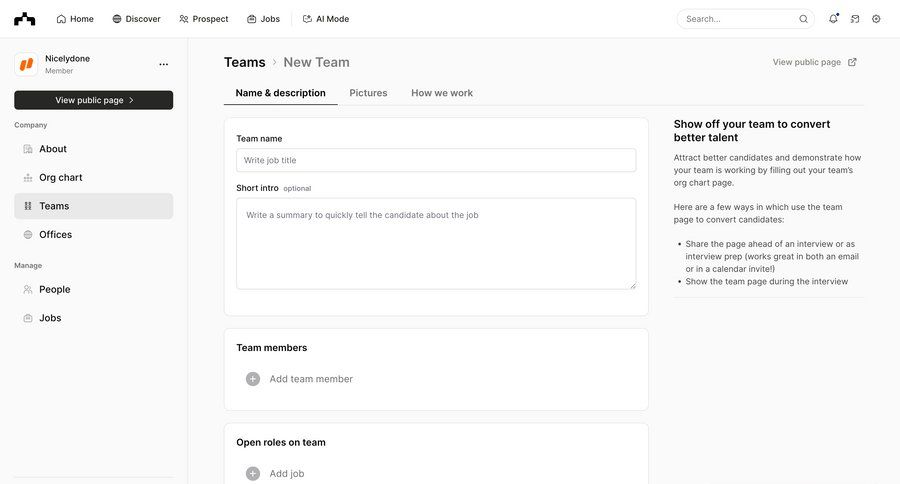This screenshot has height=484, width=900.
Task: Open Jobs in the top navigation bar
Action: [263, 19]
